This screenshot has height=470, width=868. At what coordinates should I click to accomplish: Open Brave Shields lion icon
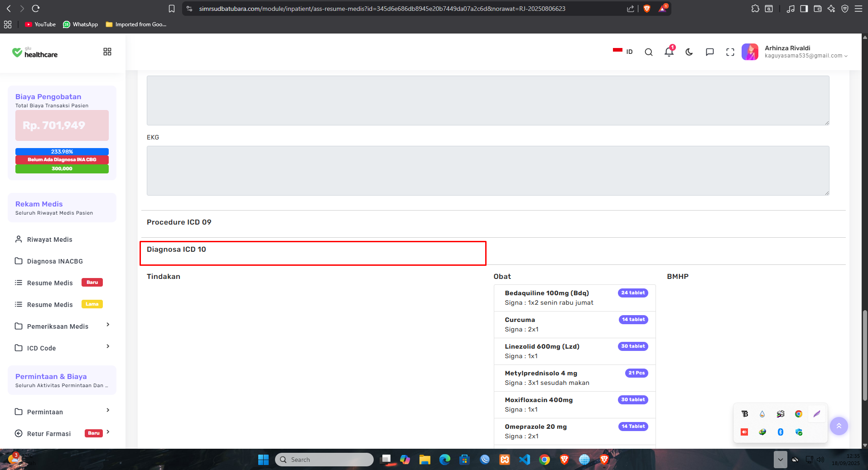click(647, 9)
